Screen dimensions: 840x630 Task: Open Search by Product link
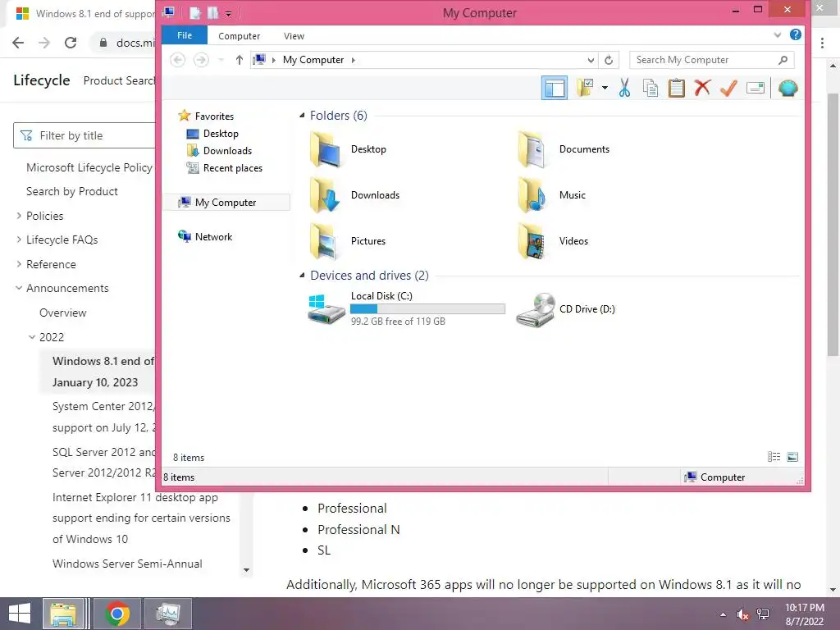click(x=72, y=191)
